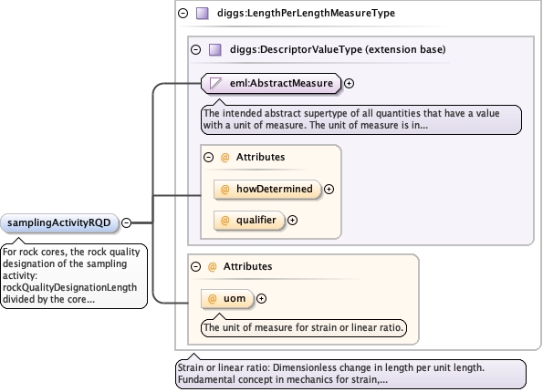The height and width of the screenshot is (392, 543).
Task: Expand the qualifier attribute details
Action: pyautogui.click(x=293, y=221)
